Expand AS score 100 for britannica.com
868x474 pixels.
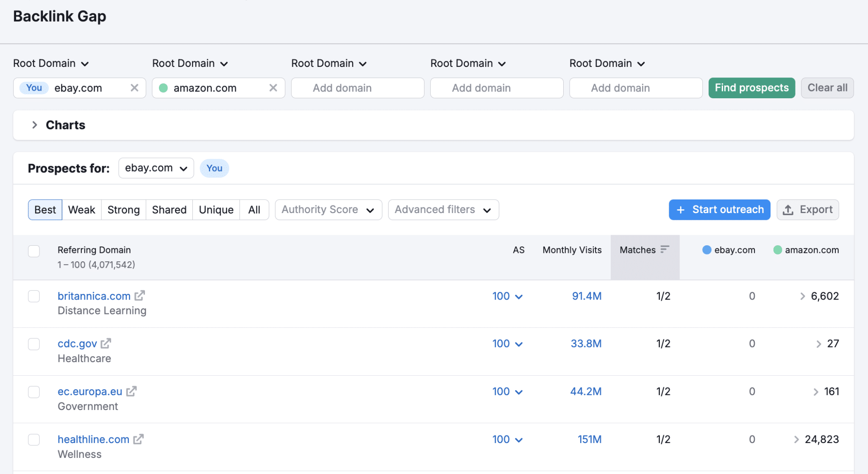point(507,296)
